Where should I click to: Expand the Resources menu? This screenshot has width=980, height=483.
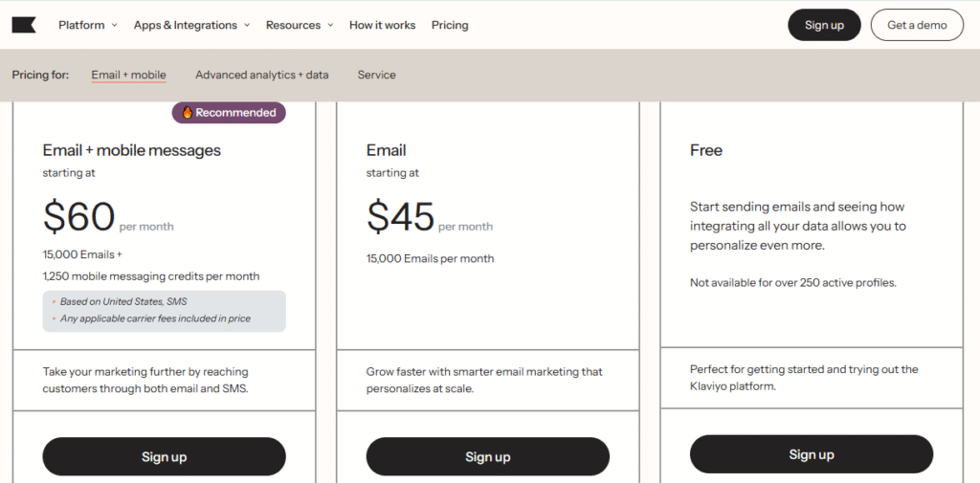(x=300, y=25)
